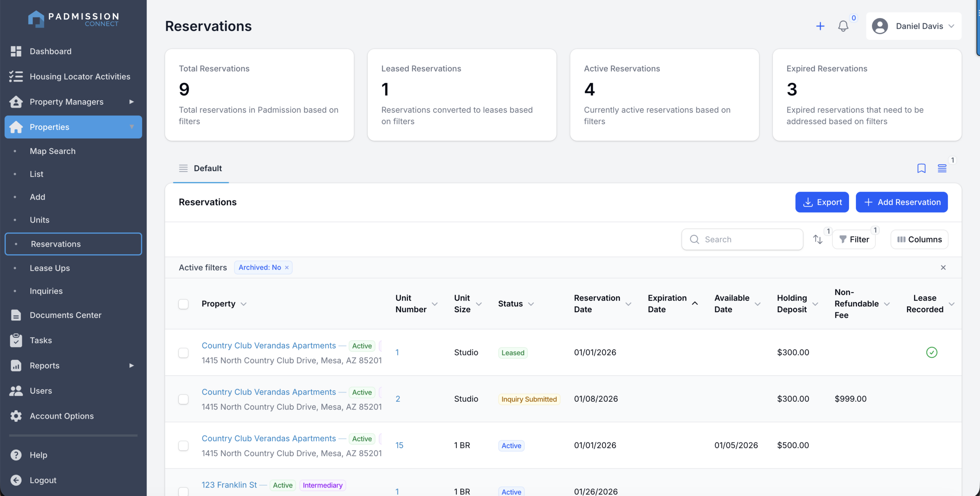Click the Add Reservation button

[902, 202]
